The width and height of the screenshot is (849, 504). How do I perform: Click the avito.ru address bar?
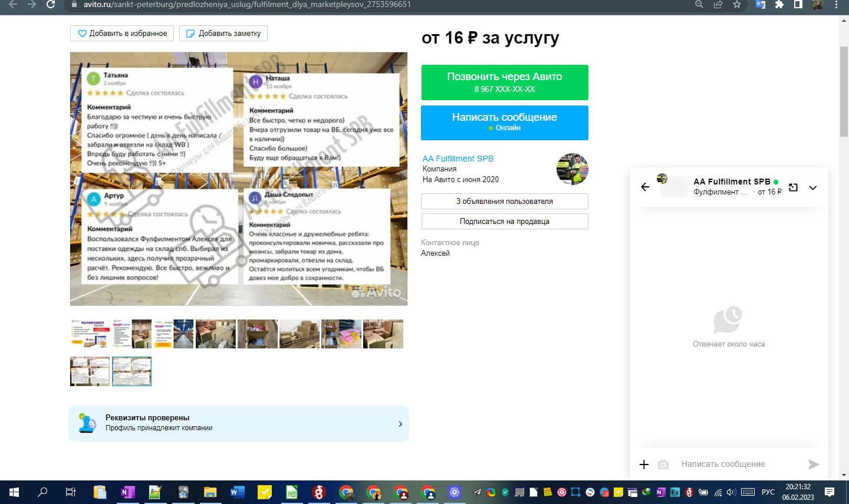coord(377,4)
